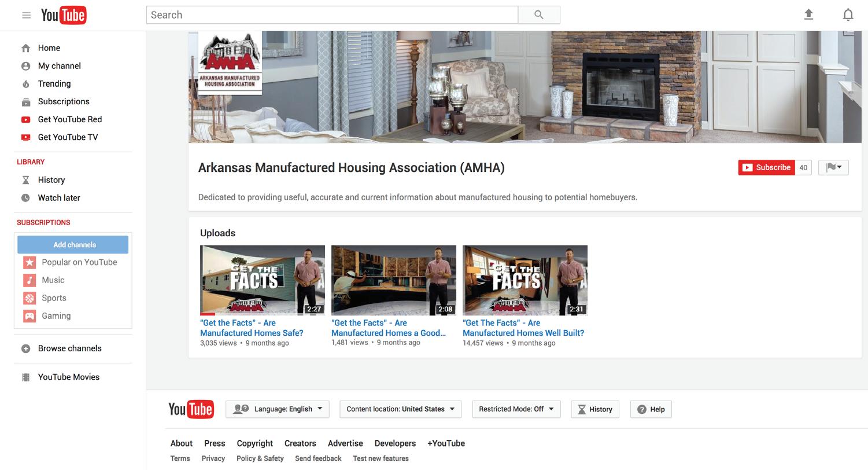Open My channel from the sidebar

coord(60,66)
